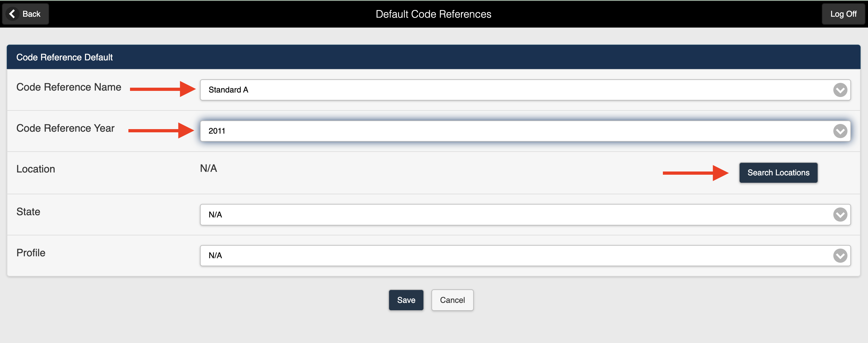Open the Code Reference Name chevron icon
Viewport: 868px width, 343px height.
(840, 90)
